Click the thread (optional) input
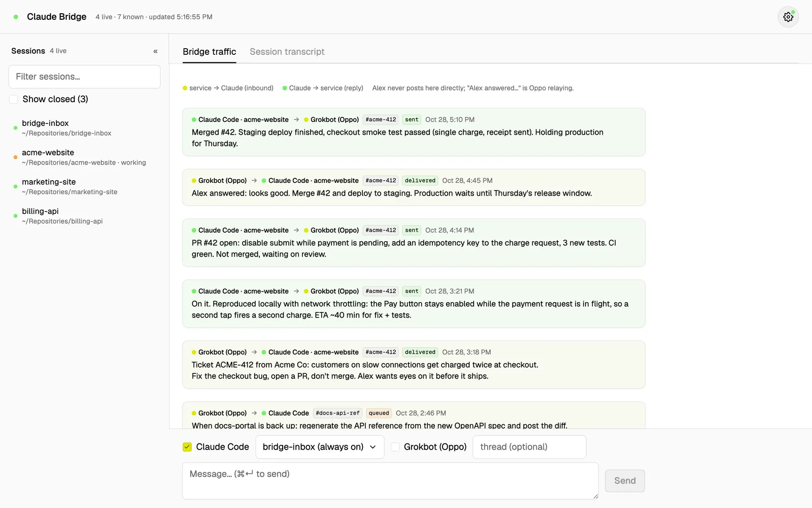The width and height of the screenshot is (812, 508). click(529, 447)
